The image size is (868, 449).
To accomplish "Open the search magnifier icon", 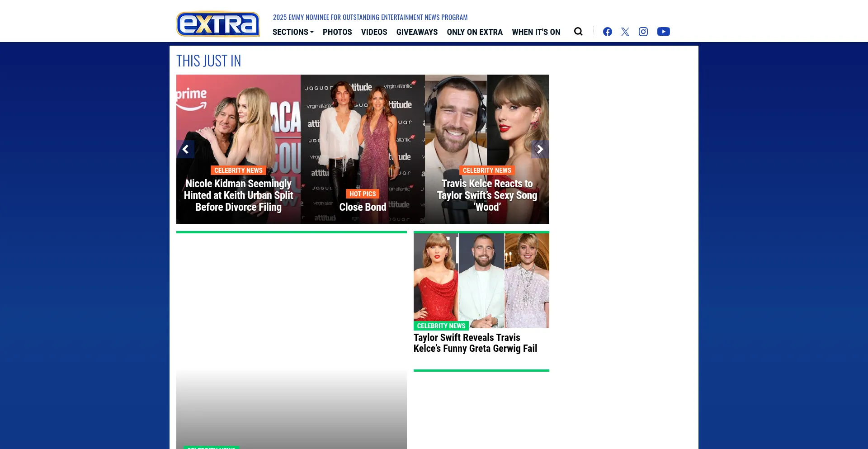I will point(578,32).
